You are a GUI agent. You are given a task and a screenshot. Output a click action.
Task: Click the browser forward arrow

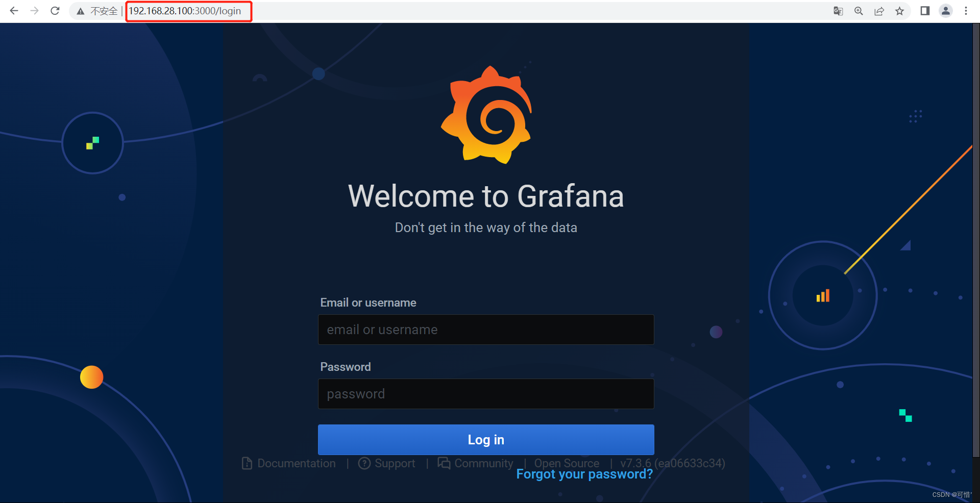(34, 11)
